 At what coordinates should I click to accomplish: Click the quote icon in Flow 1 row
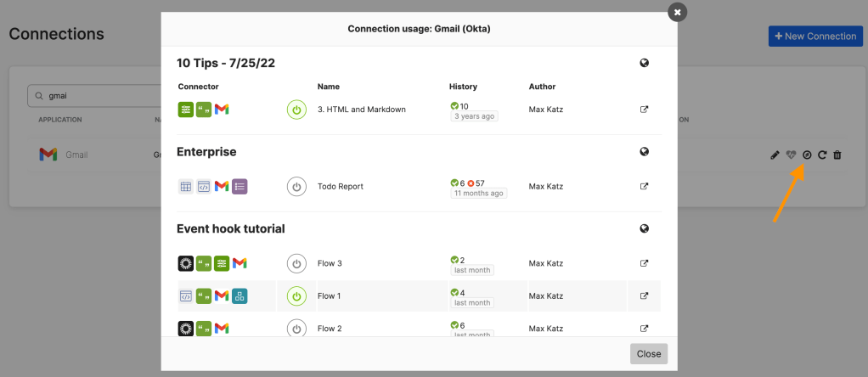click(x=204, y=296)
